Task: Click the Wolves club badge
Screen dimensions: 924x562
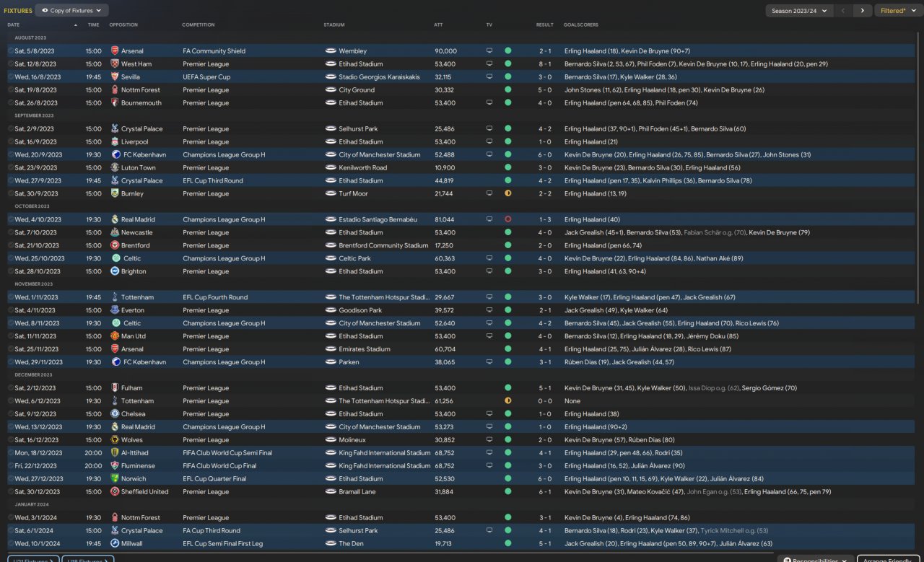Action: [115, 440]
